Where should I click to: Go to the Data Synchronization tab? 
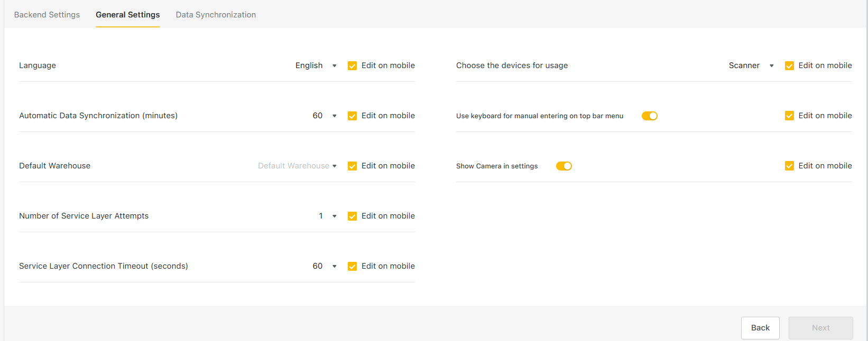click(216, 15)
